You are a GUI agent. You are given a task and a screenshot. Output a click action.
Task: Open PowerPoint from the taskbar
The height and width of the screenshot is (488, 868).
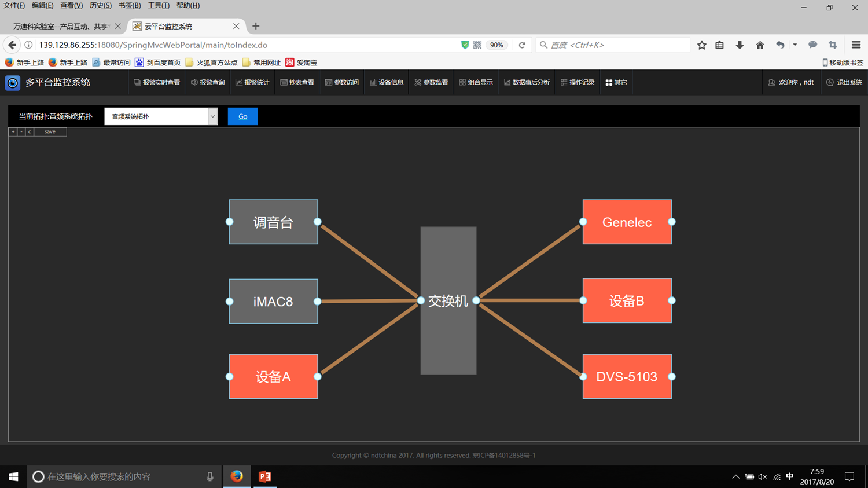(264, 476)
